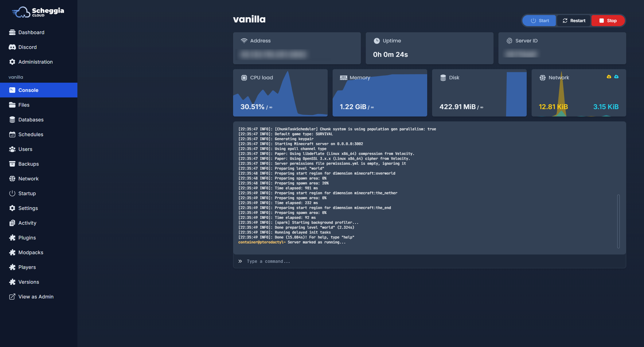644x347 pixels.
Task: Click the Plugins puzzle icon
Action: (x=12, y=238)
